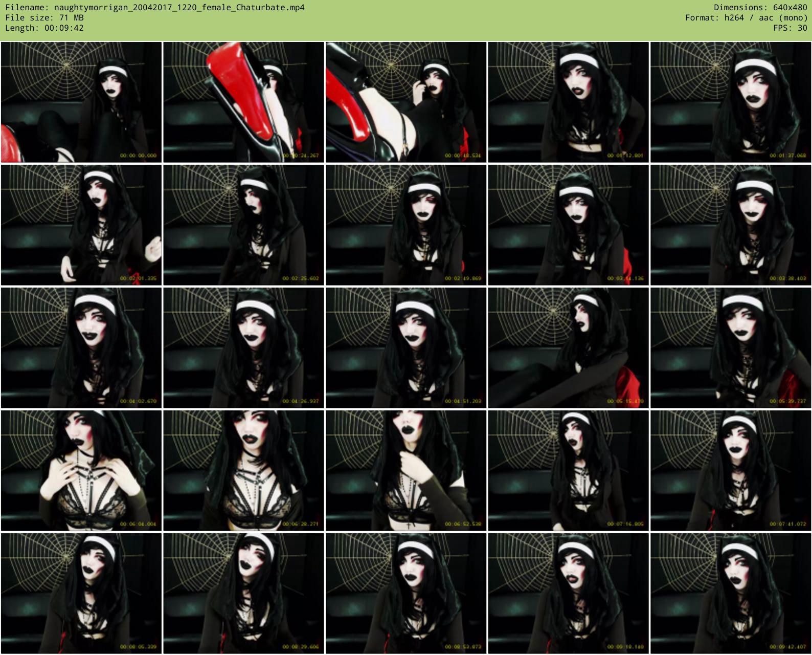This screenshot has height=655, width=812.
Task: Select the frame at 00:08:29.606
Action: pyautogui.click(x=243, y=593)
